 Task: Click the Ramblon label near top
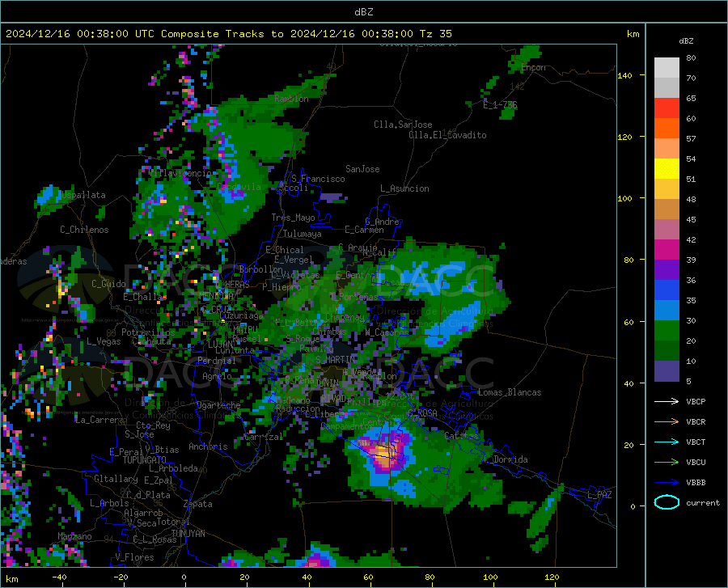[291, 99]
